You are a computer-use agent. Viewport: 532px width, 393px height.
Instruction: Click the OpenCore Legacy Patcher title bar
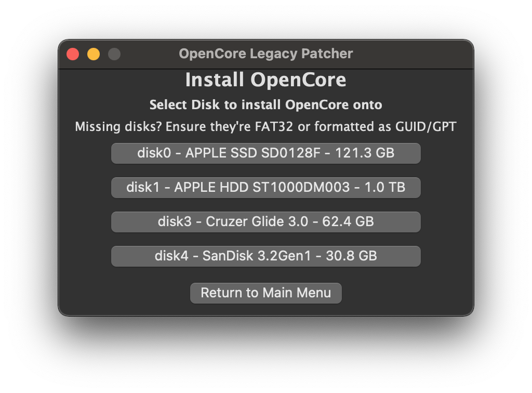coord(265,54)
